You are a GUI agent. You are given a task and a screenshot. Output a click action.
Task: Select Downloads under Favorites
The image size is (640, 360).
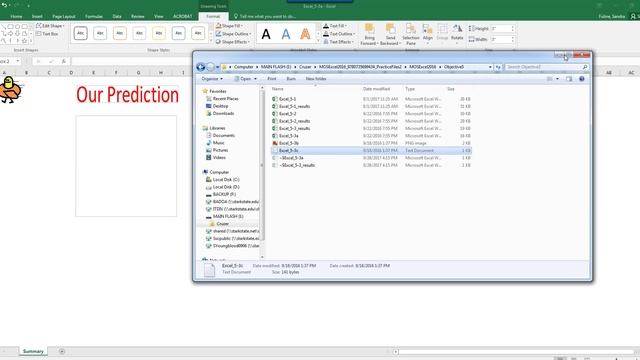(x=223, y=113)
